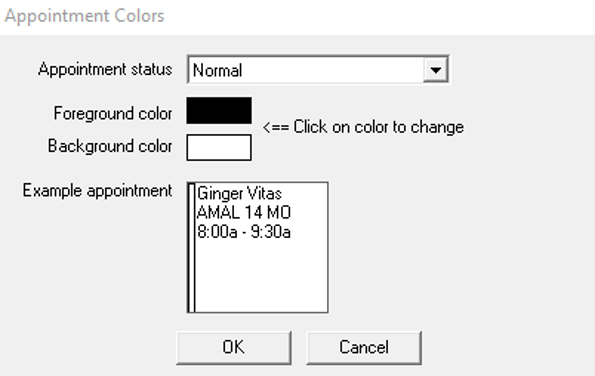Confirm changes with the OK button
Screen dimensions: 595x376
[x=234, y=348]
